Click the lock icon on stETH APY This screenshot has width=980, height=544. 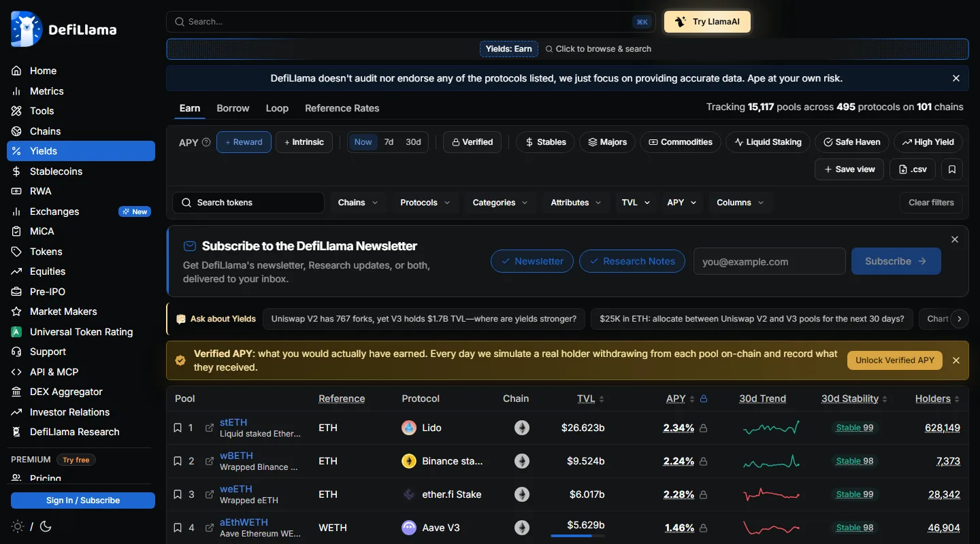(x=704, y=428)
